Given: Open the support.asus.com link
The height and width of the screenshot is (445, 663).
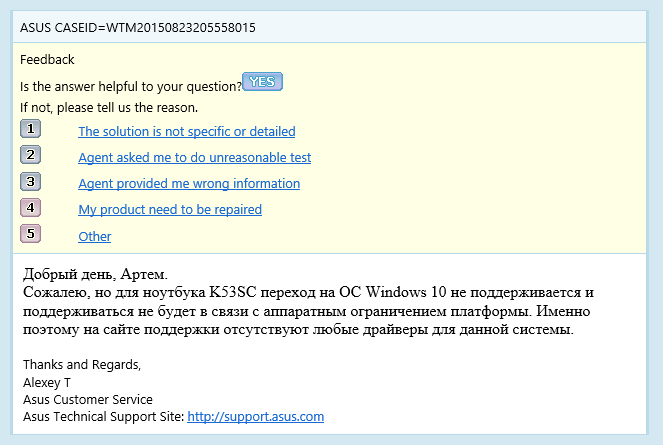Looking at the screenshot, I should (x=256, y=416).
